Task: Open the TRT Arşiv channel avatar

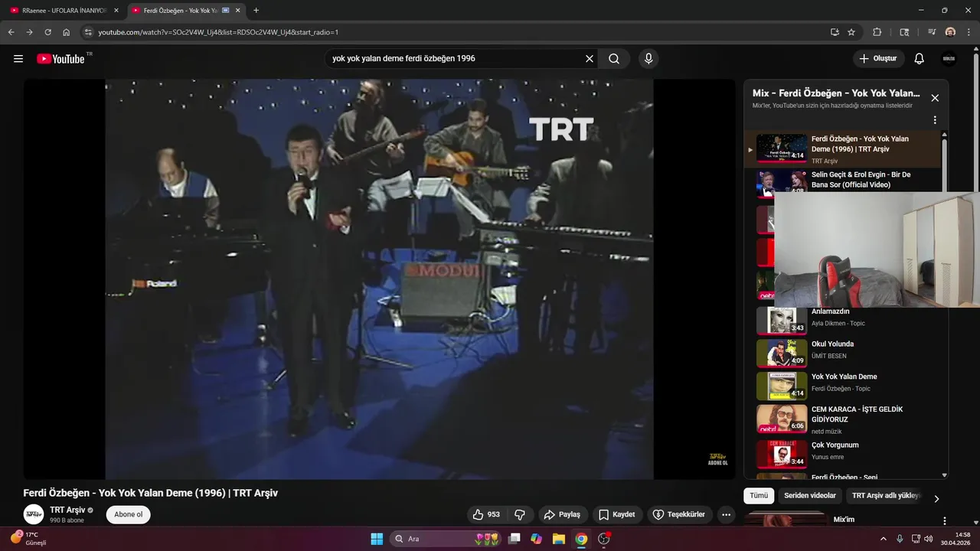Action: tap(34, 514)
